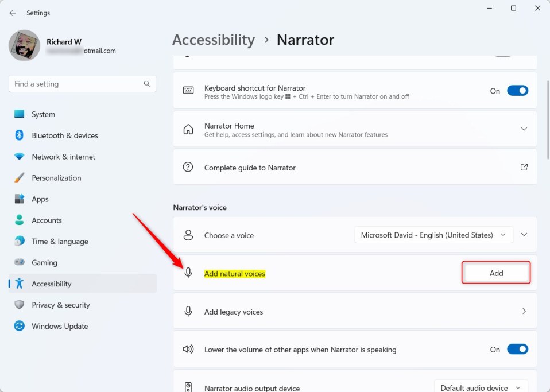
Task: Click Accessibility breadcrumb link
Action: 213,40
